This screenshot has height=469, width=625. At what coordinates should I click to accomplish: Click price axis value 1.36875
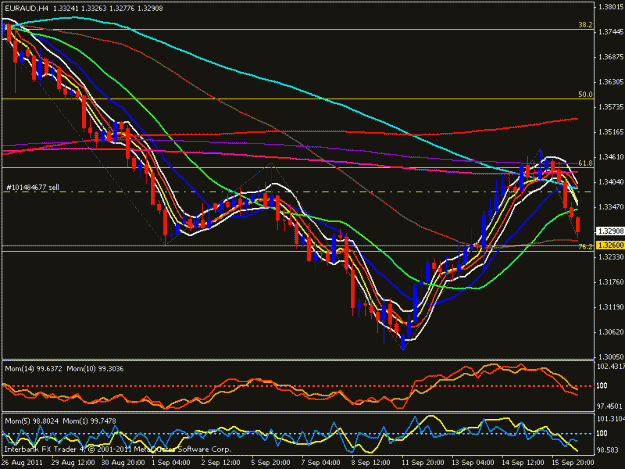click(x=611, y=57)
